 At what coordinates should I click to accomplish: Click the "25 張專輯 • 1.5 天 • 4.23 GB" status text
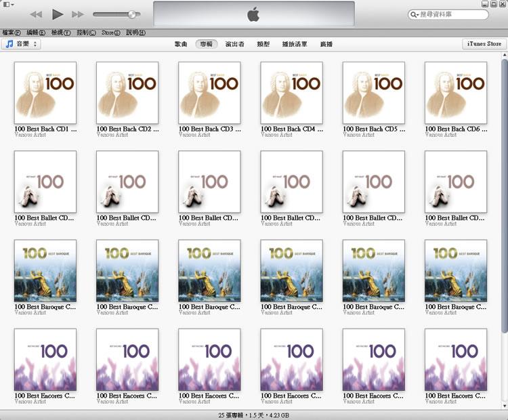(254, 415)
